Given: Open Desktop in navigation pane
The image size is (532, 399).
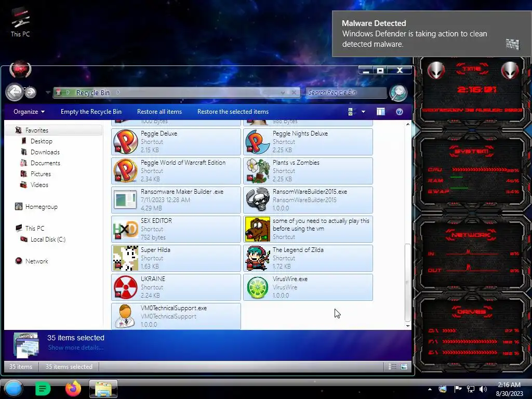Looking at the screenshot, I should (42, 141).
